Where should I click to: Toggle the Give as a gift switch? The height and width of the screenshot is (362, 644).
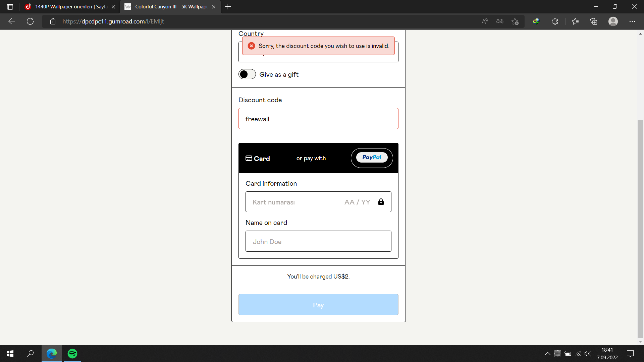click(247, 74)
